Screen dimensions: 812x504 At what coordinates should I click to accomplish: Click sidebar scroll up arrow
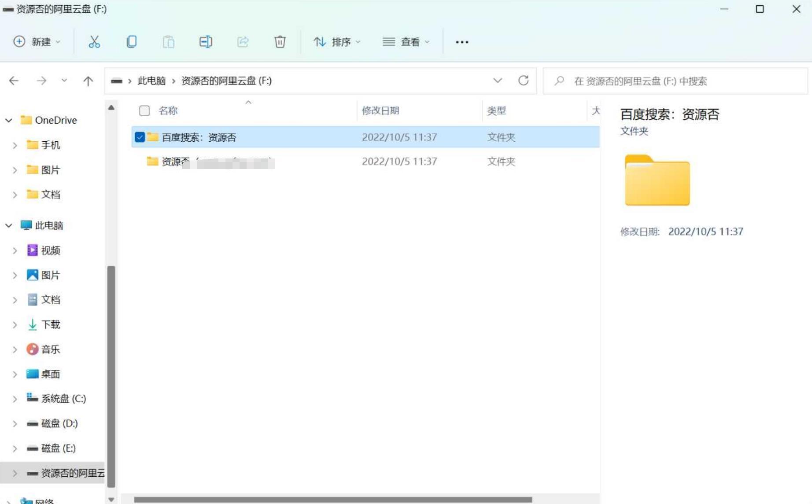tap(111, 107)
